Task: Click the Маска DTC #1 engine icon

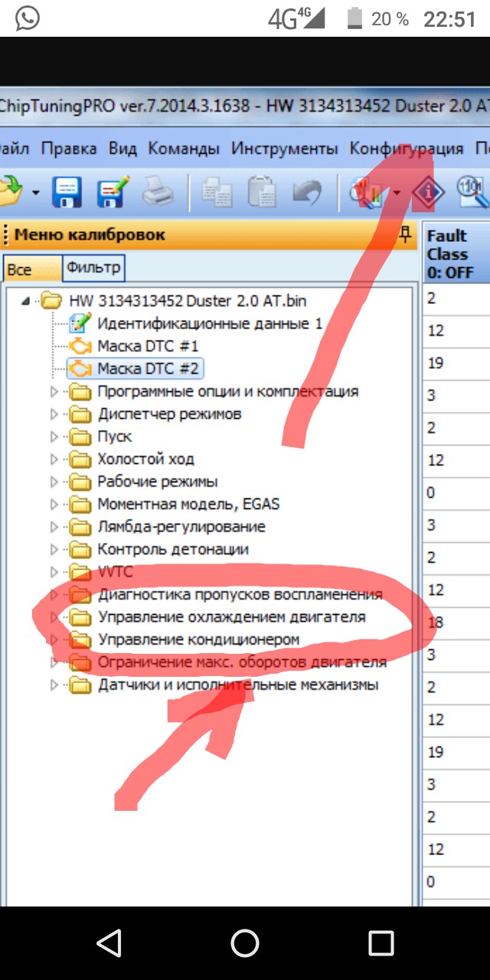Action: (80, 346)
